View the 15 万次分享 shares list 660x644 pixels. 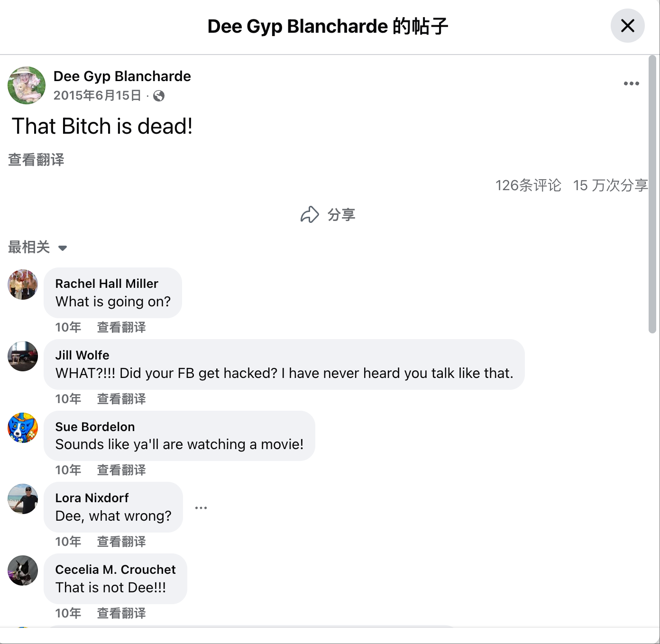click(x=610, y=185)
